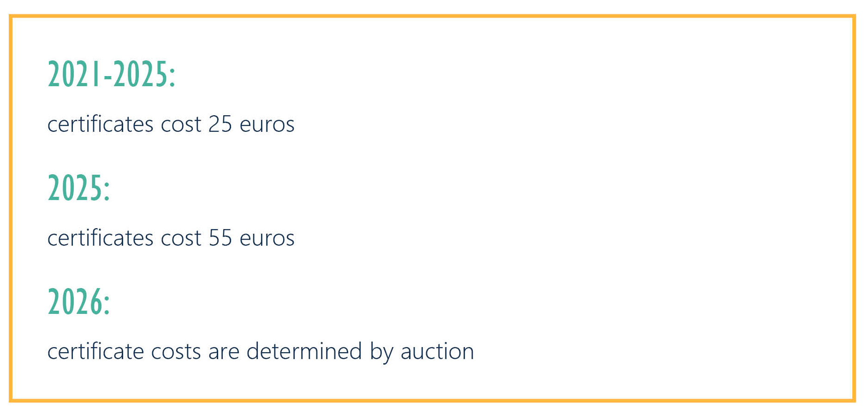Select the 'certificates cost 55 euros' line
Screen dimensions: 868x413
[171, 238]
